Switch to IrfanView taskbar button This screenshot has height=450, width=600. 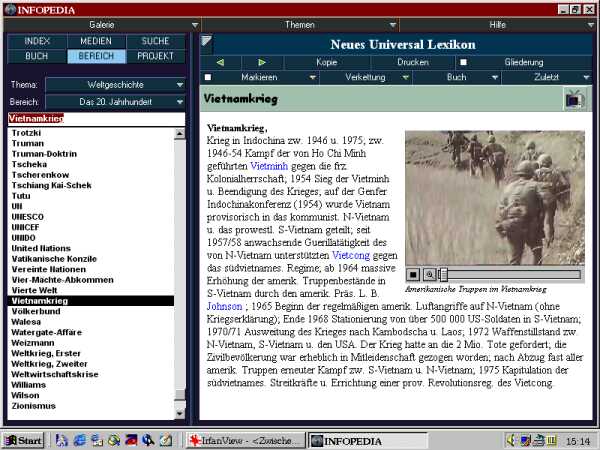pyautogui.click(x=245, y=441)
